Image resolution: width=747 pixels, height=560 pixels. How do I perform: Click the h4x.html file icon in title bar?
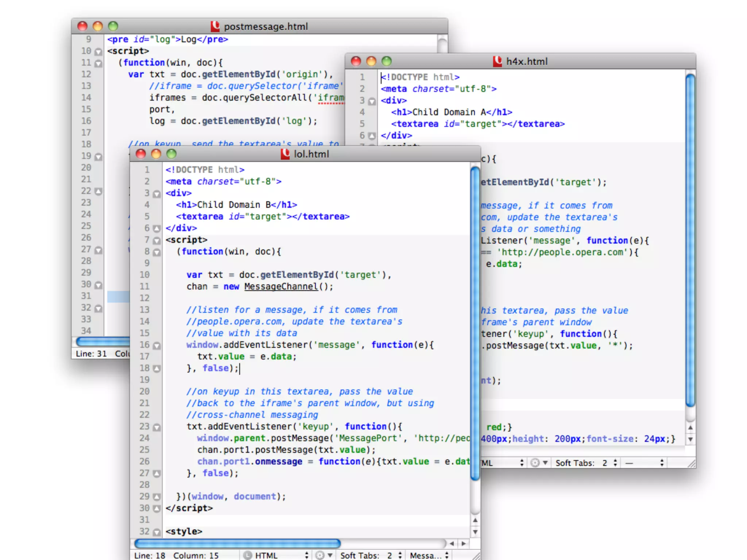click(x=497, y=61)
